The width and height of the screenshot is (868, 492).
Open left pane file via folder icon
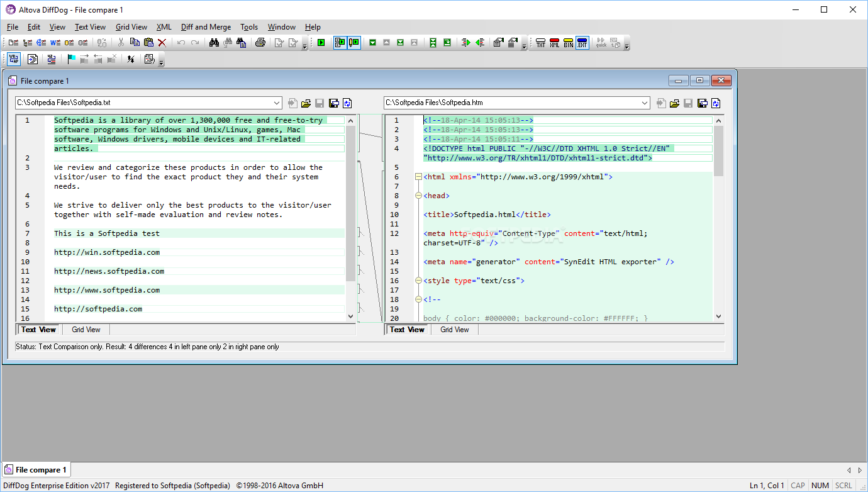306,103
